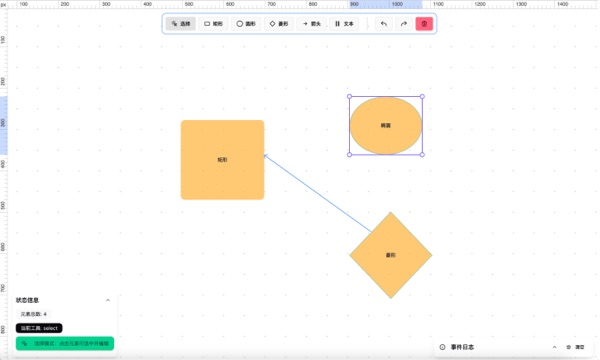Click the current tool 'select' black badge

point(39,328)
